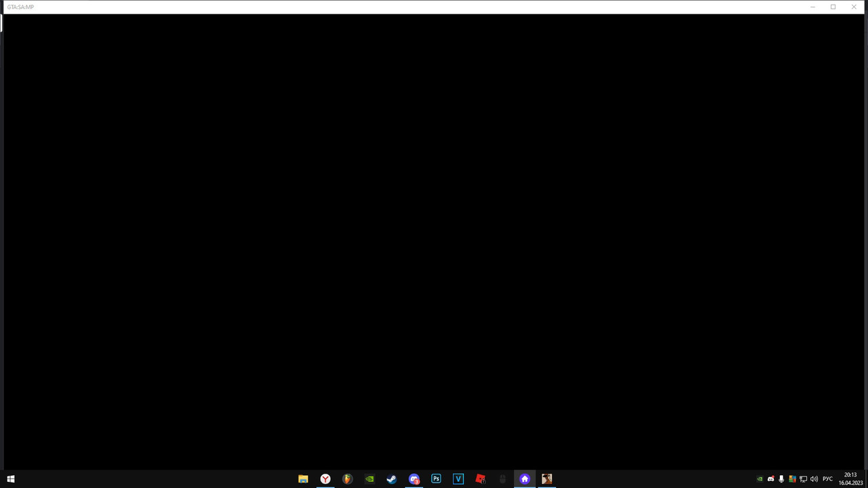This screenshot has width=868, height=488.
Task: Open the volume control tray icon
Action: coord(814,479)
